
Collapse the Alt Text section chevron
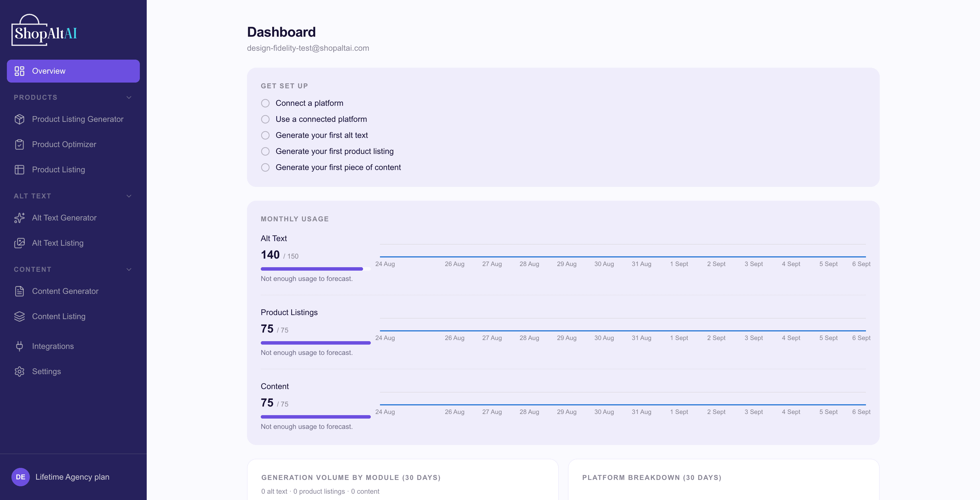point(129,196)
